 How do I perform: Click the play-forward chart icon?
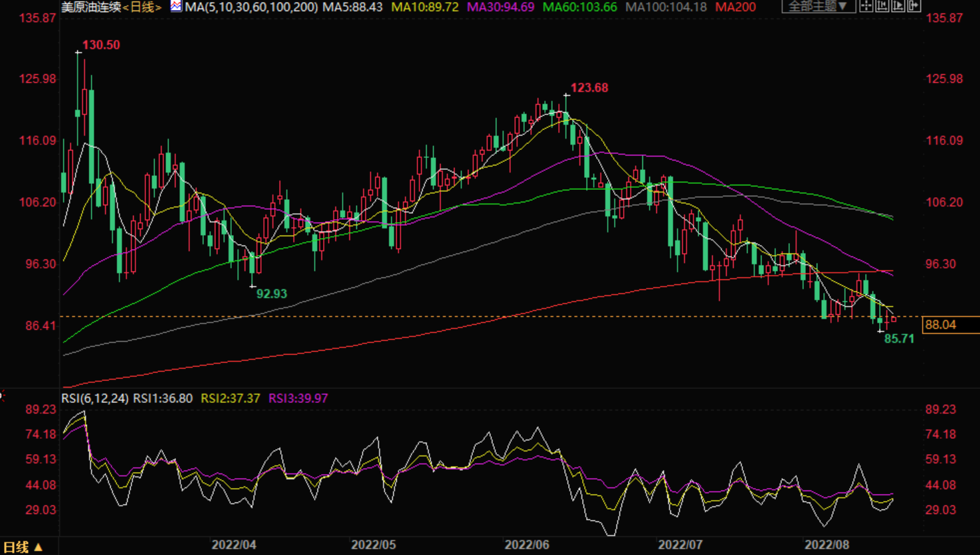[x=898, y=6]
